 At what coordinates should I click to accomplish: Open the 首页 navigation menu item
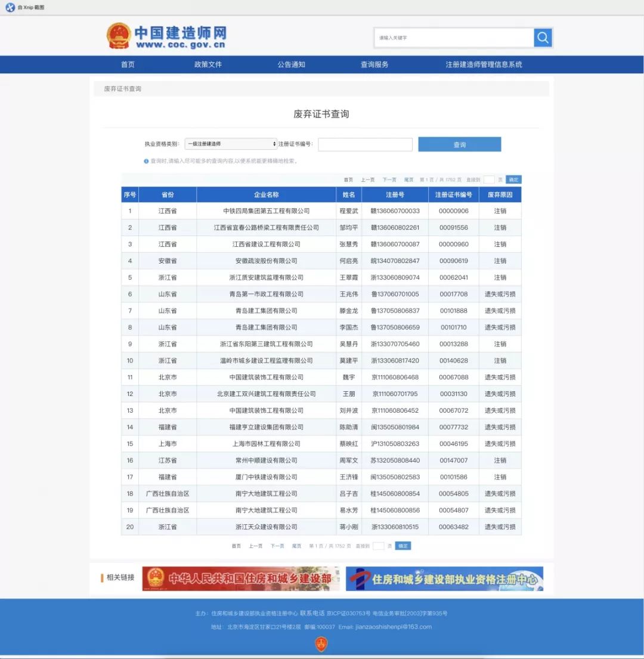(128, 64)
